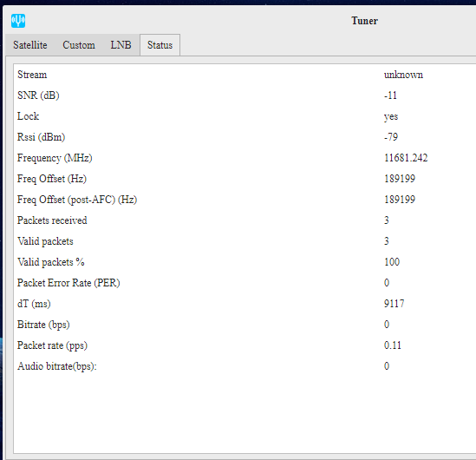Screen dimensions: 476x460
Task: Select the Packet Error Rate (PER) label
Action: tap(68, 283)
